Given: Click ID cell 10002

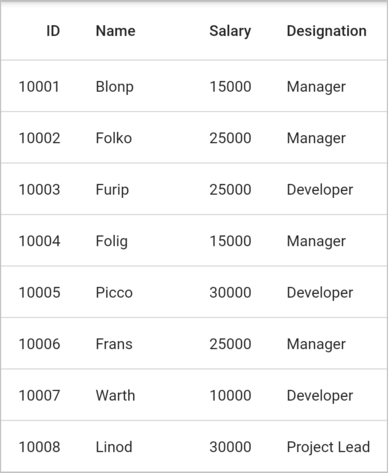Looking at the screenshot, I should [39, 138].
